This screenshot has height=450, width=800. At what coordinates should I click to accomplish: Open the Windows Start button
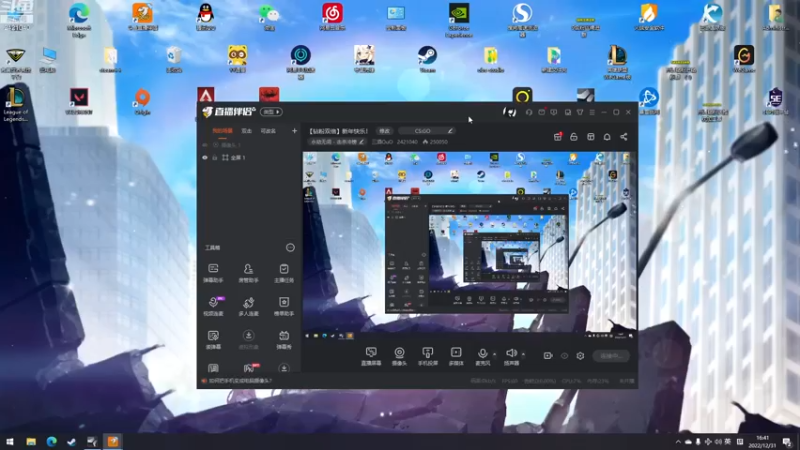click(x=10, y=441)
